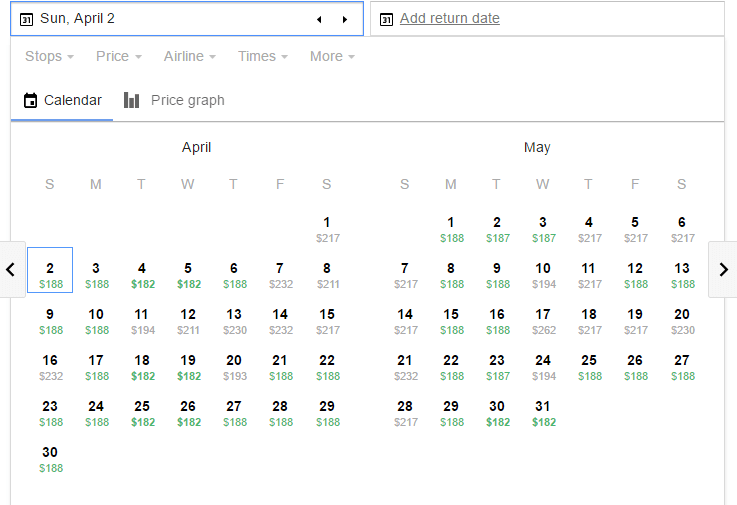Select April 4 priced at $182
Screen dimensions: 737x505
point(142,275)
